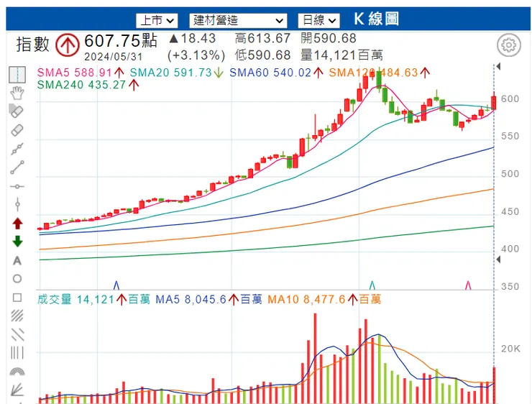Open the 上市 market dropdown
The height and width of the screenshot is (404, 532).
[157, 20]
